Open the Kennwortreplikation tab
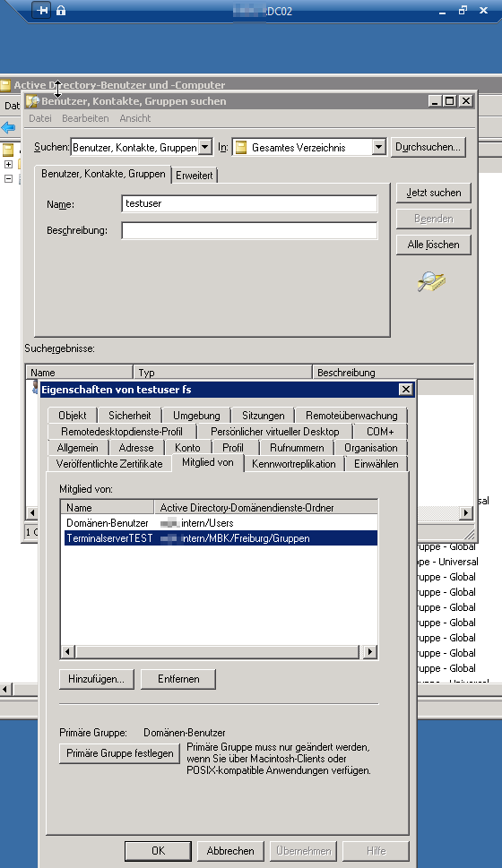The width and height of the screenshot is (502, 868). tap(294, 463)
